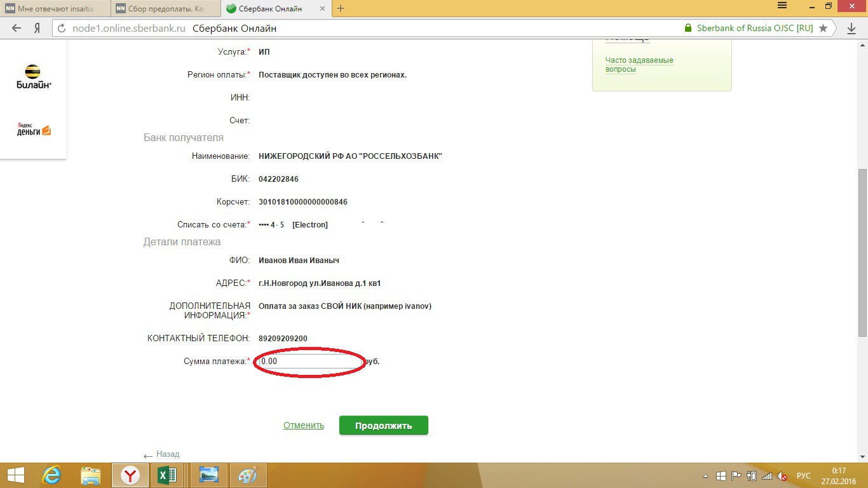Click the name 'Иванов Иван Иваныч'

pyautogui.click(x=299, y=261)
